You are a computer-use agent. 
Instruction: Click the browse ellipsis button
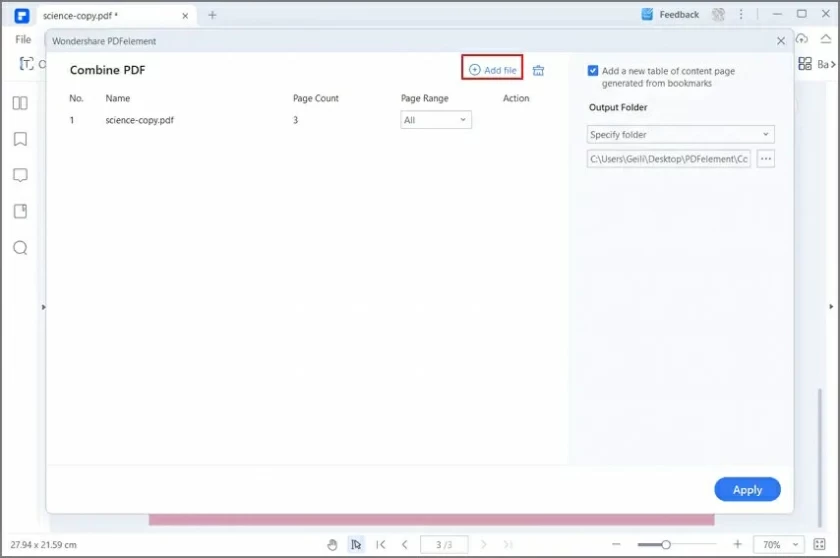(x=766, y=159)
